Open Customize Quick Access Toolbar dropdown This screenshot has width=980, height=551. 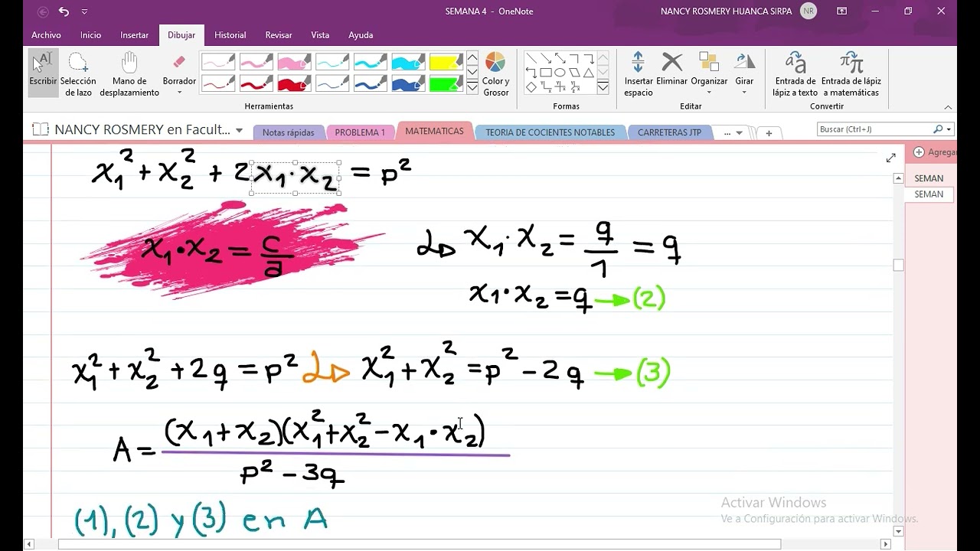pos(84,11)
